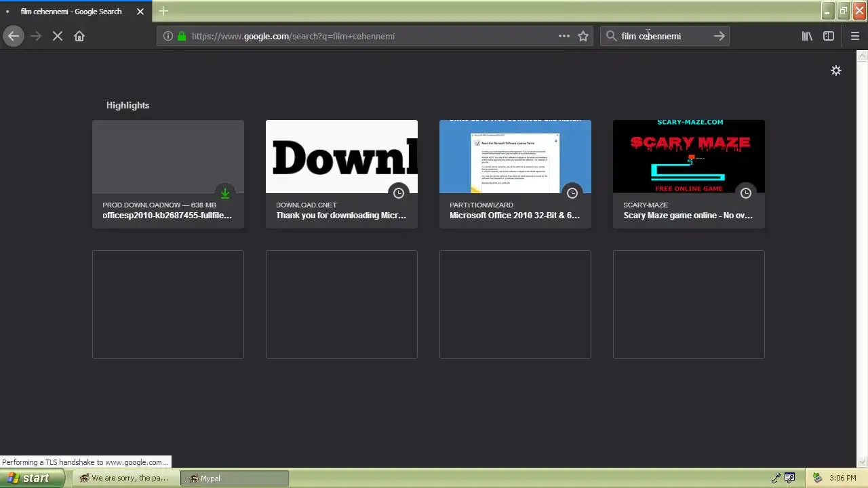Click 'Thank you for downloading Micr...' title

tap(341, 216)
